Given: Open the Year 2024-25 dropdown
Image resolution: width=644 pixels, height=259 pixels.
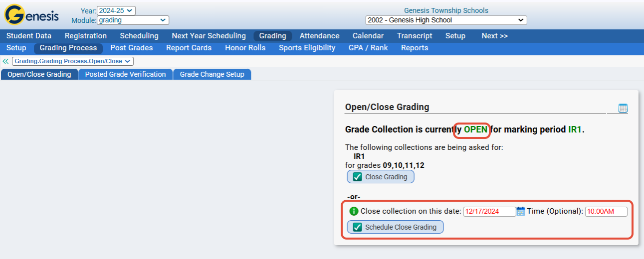Looking at the screenshot, I should click(x=116, y=10).
